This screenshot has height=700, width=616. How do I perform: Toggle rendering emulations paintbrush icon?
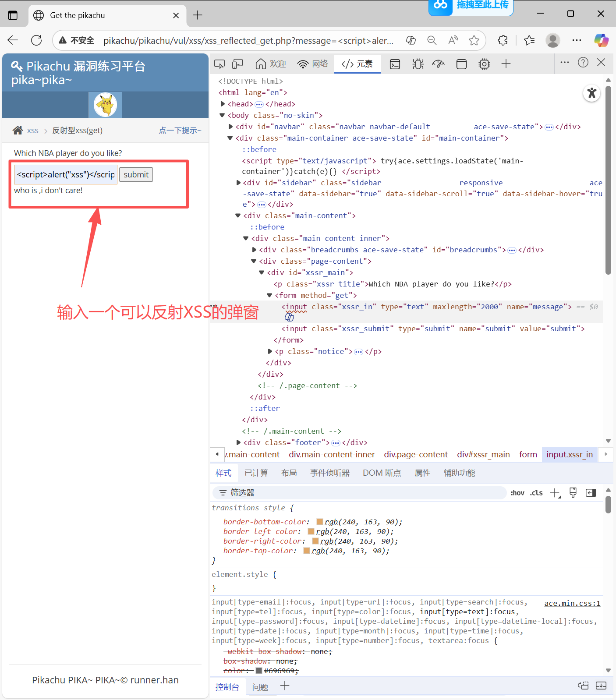point(573,493)
